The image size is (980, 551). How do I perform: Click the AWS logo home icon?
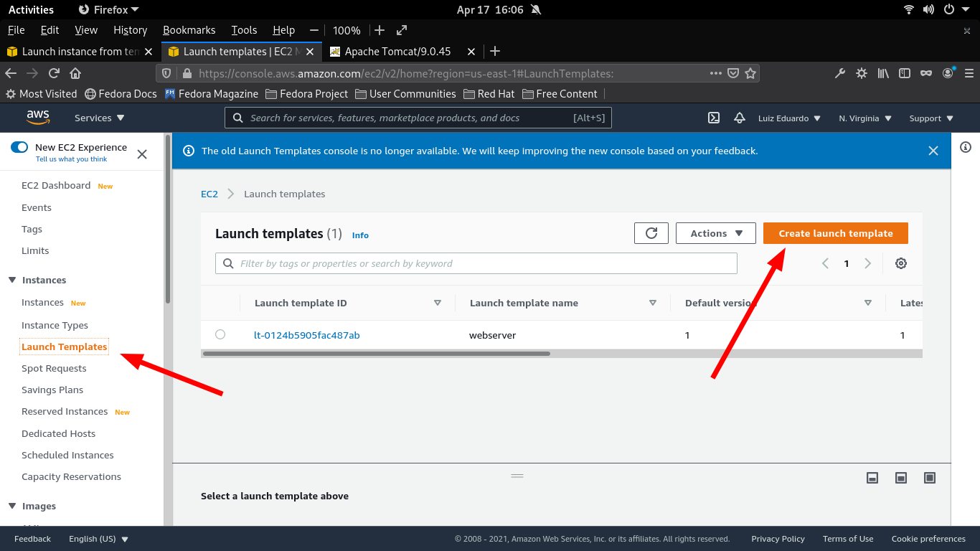(x=38, y=117)
